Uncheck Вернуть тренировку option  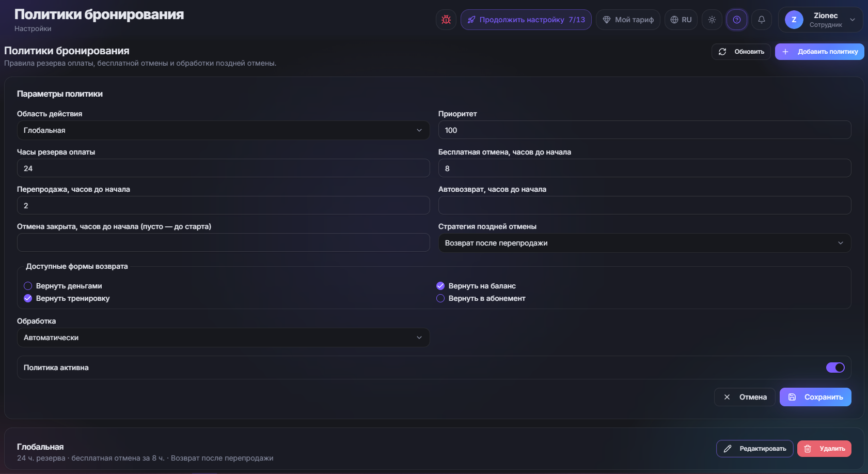tap(28, 298)
